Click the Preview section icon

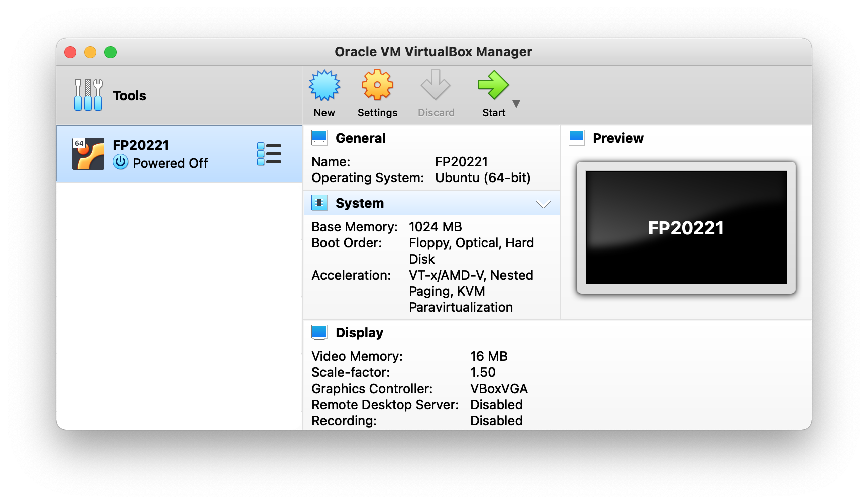pyautogui.click(x=577, y=138)
